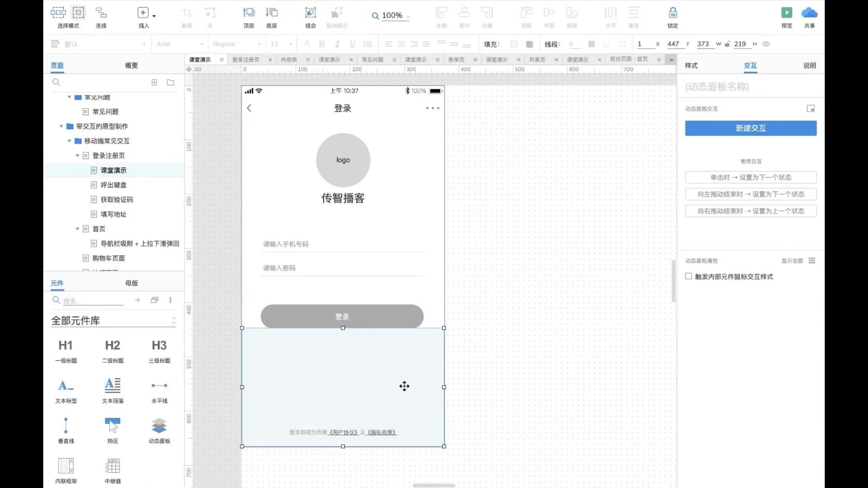This screenshot has height=488, width=868.
Task: Bring to front with 顶层 icon
Action: [248, 13]
